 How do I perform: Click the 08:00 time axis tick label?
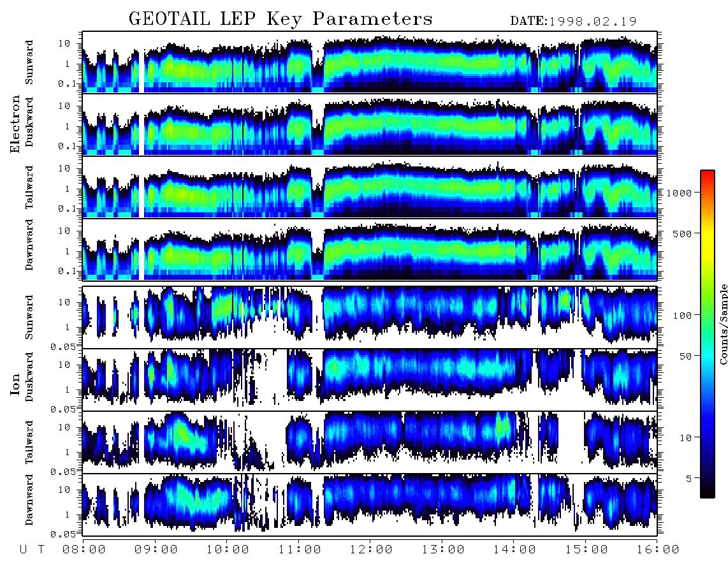[x=84, y=550]
